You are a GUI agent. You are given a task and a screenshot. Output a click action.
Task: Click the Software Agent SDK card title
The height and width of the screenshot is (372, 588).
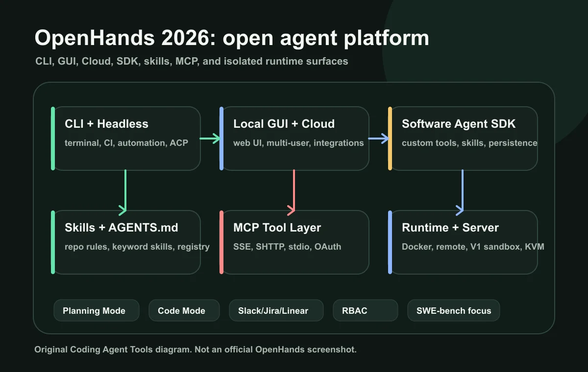(x=459, y=124)
